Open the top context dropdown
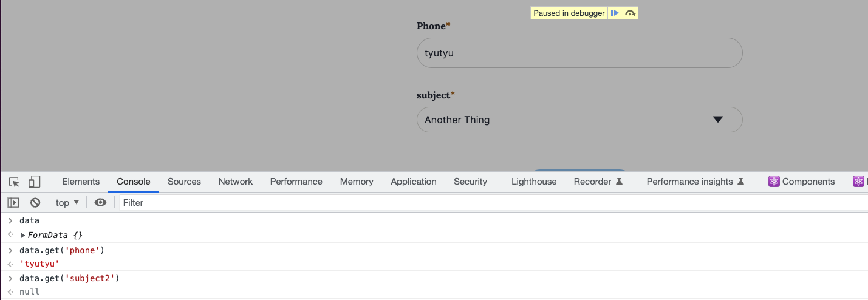This screenshot has height=300, width=868. click(67, 203)
